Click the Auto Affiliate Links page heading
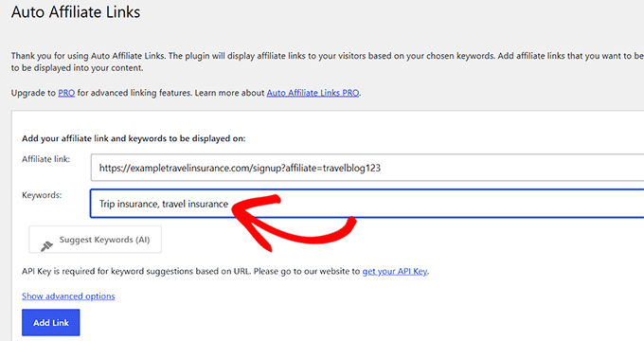 [76, 12]
